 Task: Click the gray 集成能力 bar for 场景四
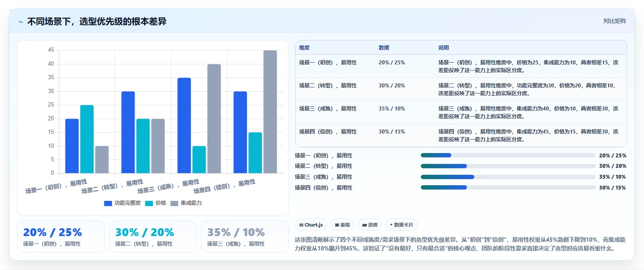click(x=270, y=112)
